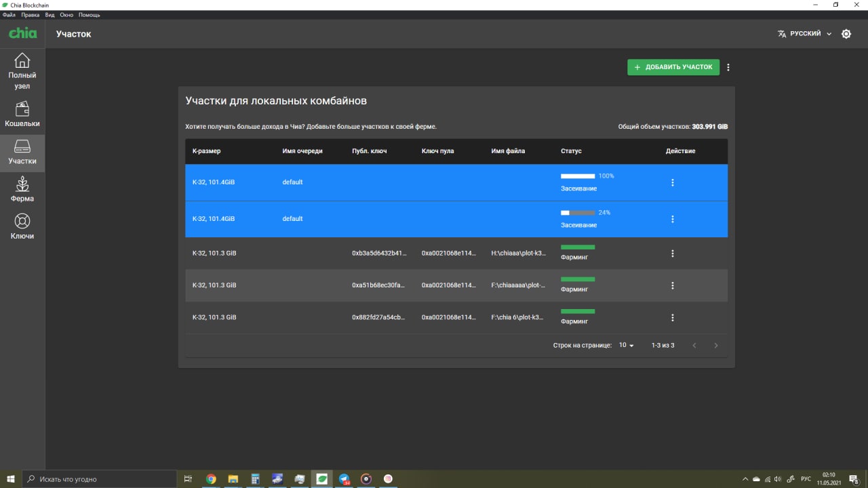
Task: Open Task View in the taskbar
Action: pos(189,479)
